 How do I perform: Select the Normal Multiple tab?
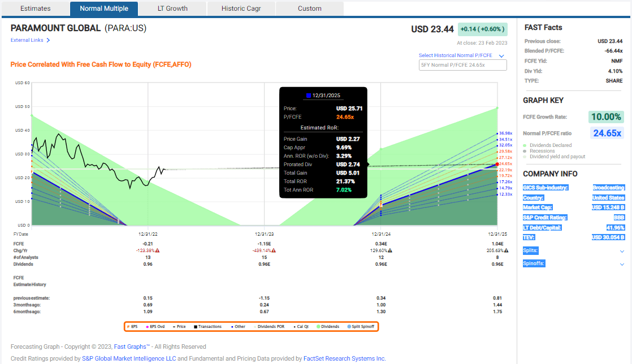click(104, 8)
